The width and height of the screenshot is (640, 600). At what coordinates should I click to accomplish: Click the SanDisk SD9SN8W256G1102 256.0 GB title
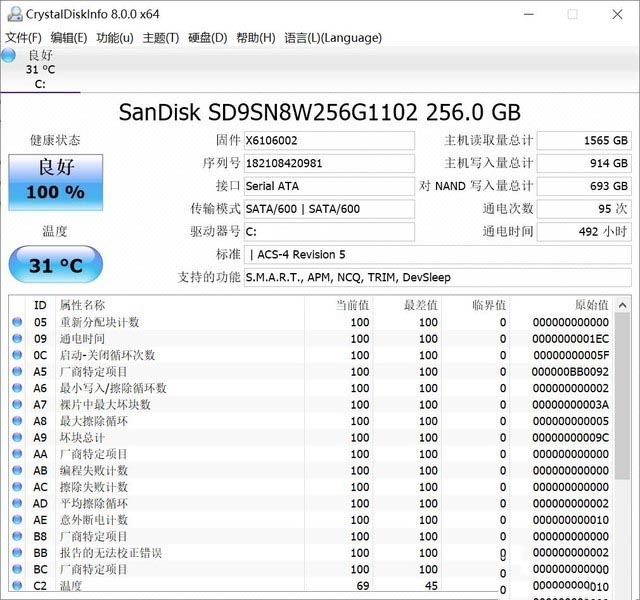320,112
